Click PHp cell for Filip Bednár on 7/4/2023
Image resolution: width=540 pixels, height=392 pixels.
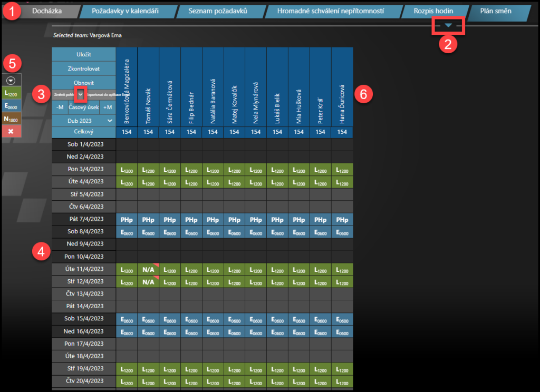191,219
